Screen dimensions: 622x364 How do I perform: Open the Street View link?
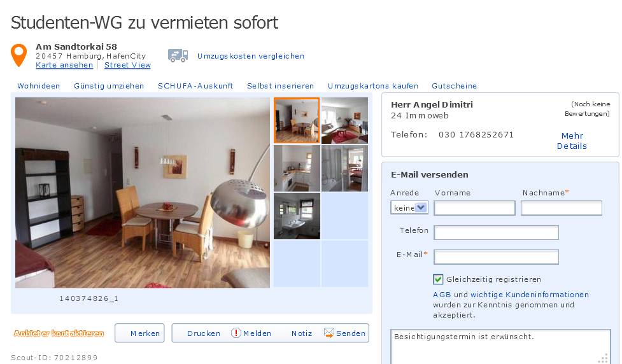tap(127, 65)
